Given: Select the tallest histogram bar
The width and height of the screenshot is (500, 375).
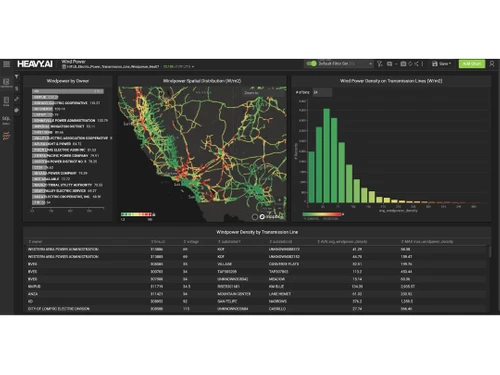Looking at the screenshot, I should (x=327, y=156).
